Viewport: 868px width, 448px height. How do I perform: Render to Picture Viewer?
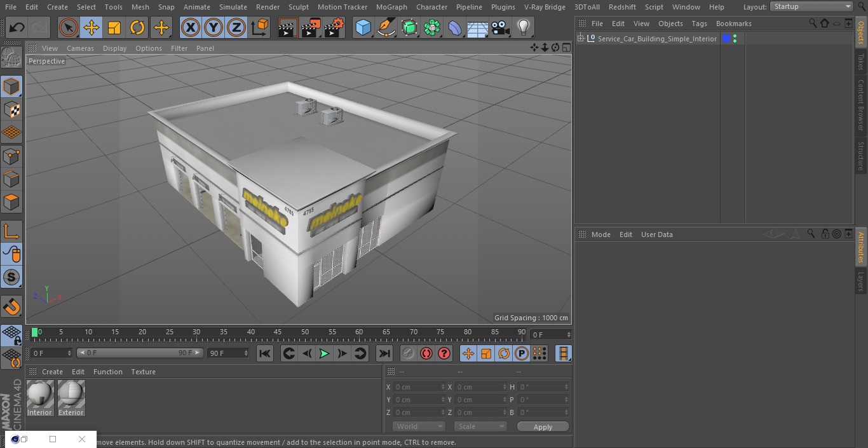311,27
